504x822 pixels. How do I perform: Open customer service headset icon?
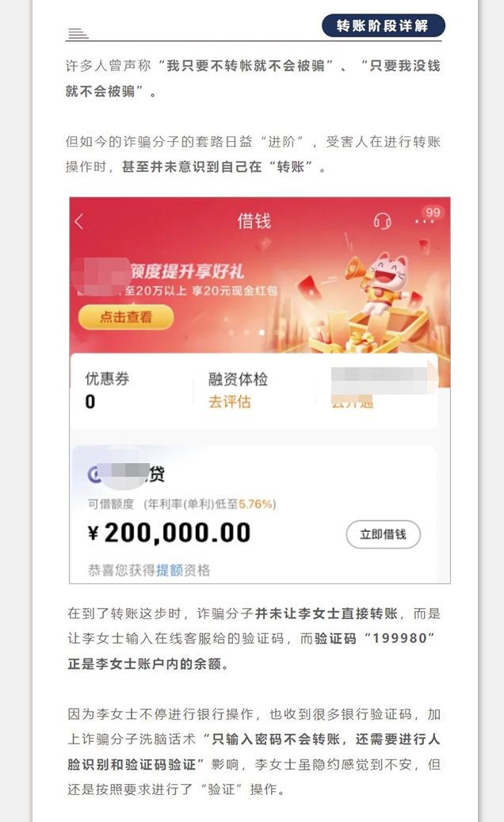[383, 220]
